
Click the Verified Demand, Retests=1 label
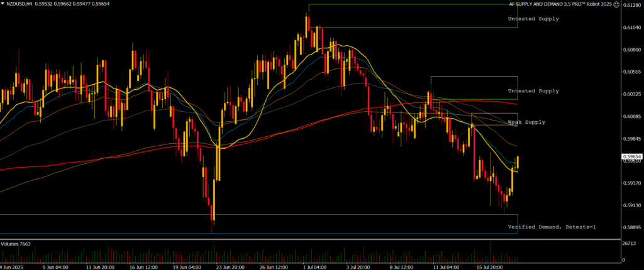pos(551,225)
